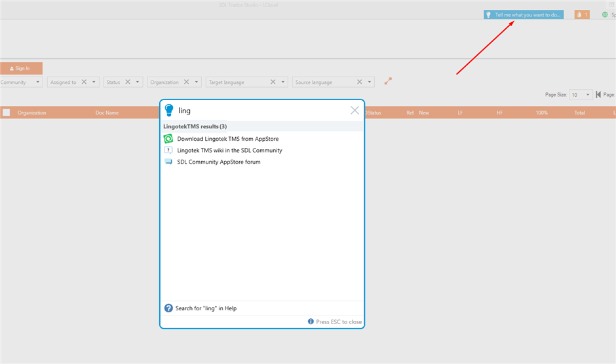Viewport: 616px width, 364px height.
Task: Open Lingotek TMS wiki in the SDL Community
Action: 229,151
